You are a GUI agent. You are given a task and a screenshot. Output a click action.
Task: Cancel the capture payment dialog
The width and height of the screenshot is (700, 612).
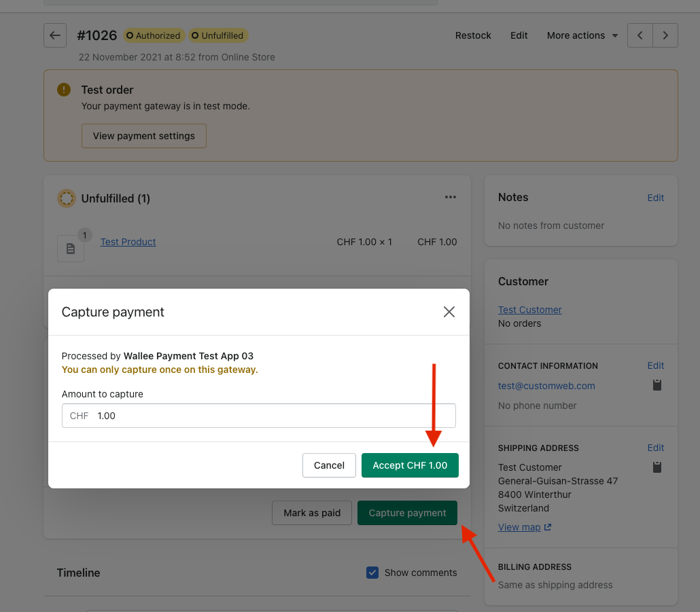[329, 465]
